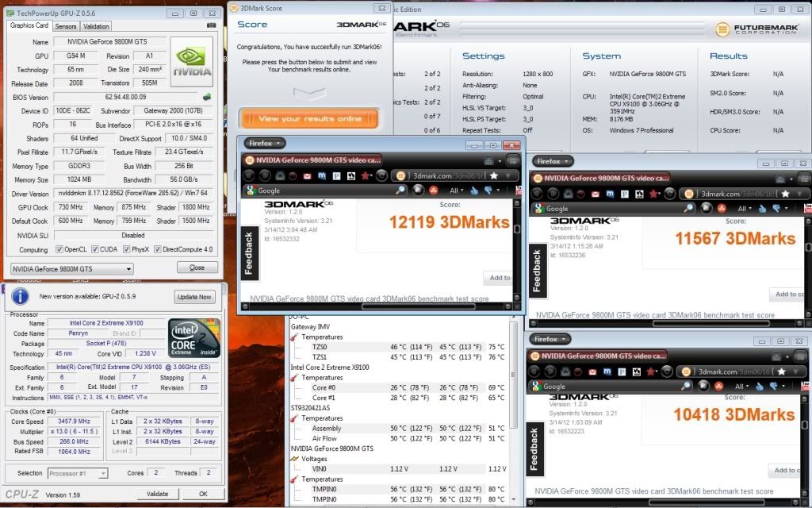812x508 pixels.
Task: Click the Gmail mail icon in the 10418 Firefox window
Action: tap(592, 371)
